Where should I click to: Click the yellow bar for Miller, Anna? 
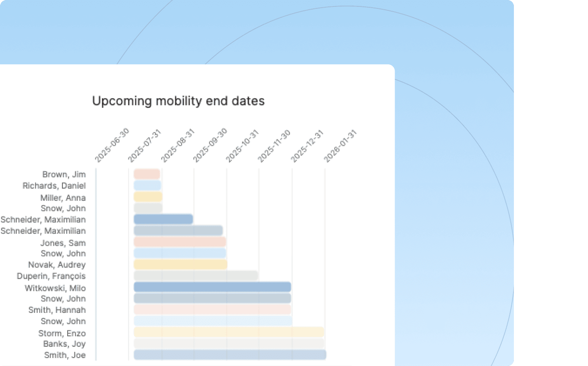(x=148, y=197)
